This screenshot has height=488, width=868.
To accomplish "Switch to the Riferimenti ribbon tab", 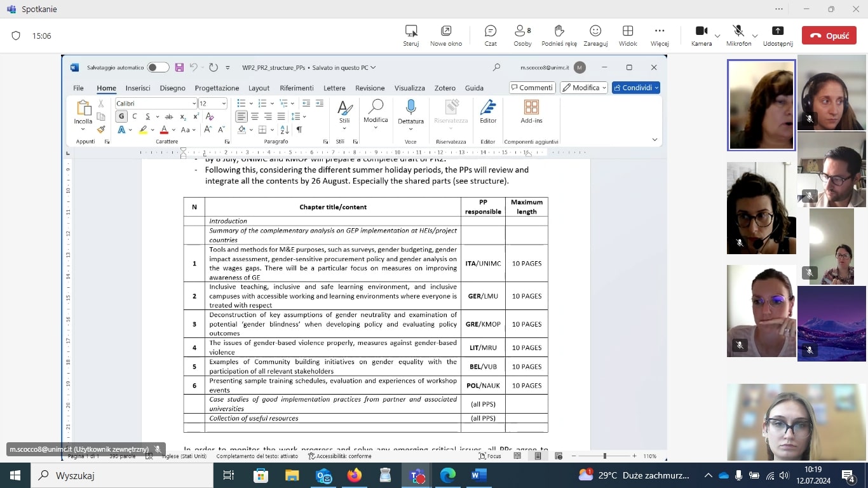I will pos(297,88).
